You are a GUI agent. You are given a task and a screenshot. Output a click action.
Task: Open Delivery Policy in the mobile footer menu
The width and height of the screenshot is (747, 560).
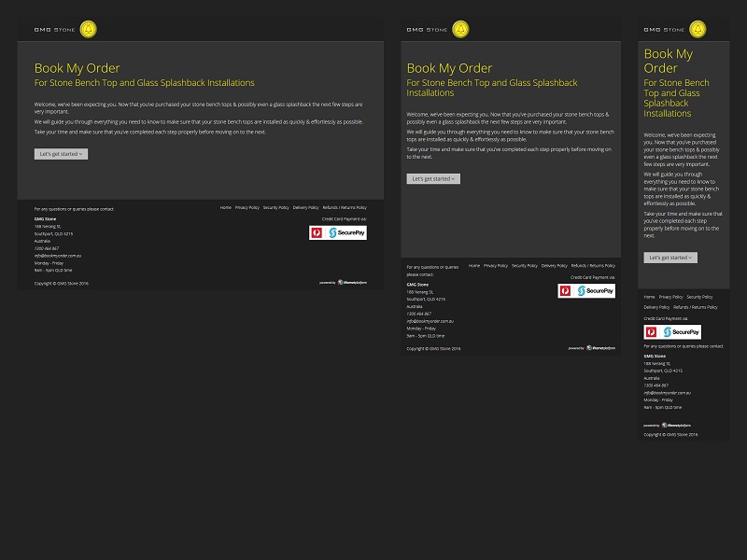(656, 307)
